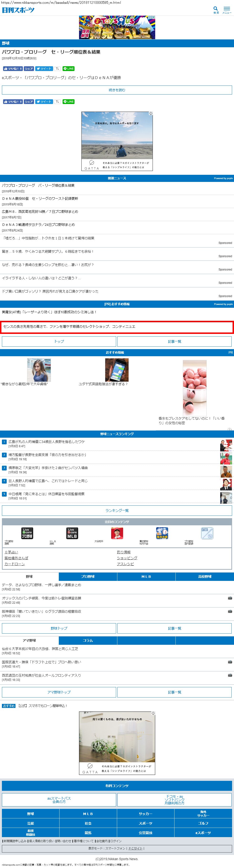Click the search magnifier icon

click(216, 9)
